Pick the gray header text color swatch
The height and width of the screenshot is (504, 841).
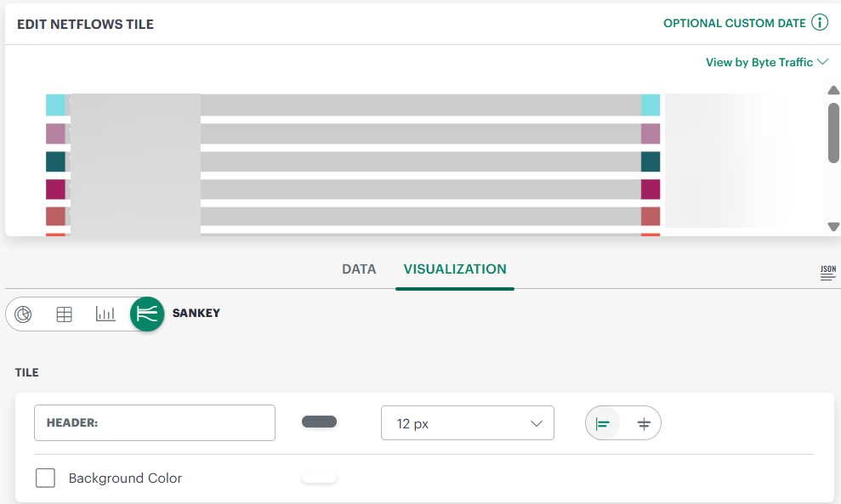click(320, 422)
